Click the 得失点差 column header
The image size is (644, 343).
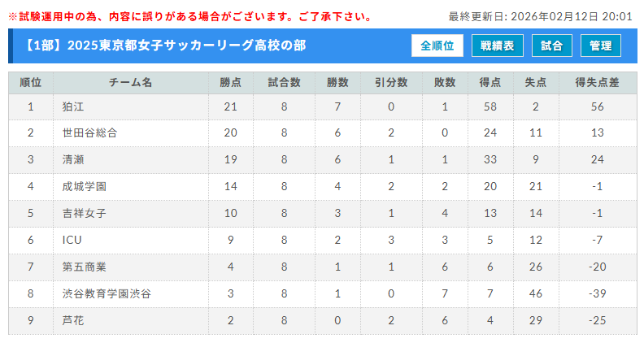[597, 83]
